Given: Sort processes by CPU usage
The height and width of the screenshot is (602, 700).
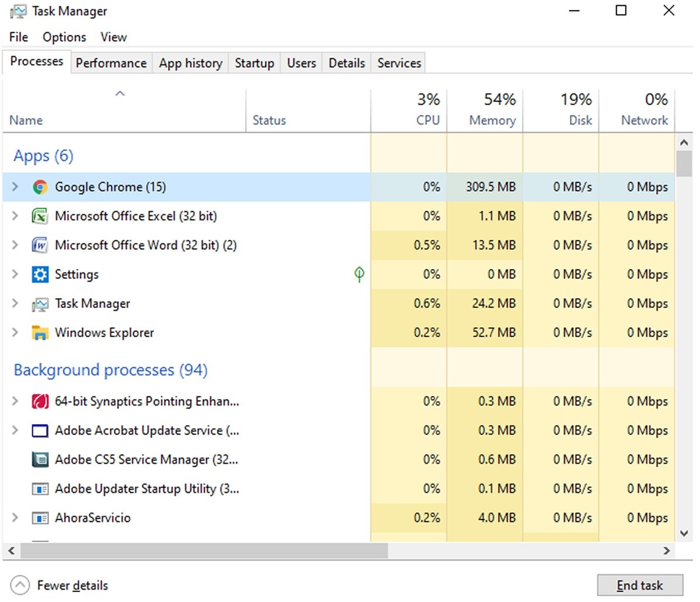Looking at the screenshot, I should point(409,111).
